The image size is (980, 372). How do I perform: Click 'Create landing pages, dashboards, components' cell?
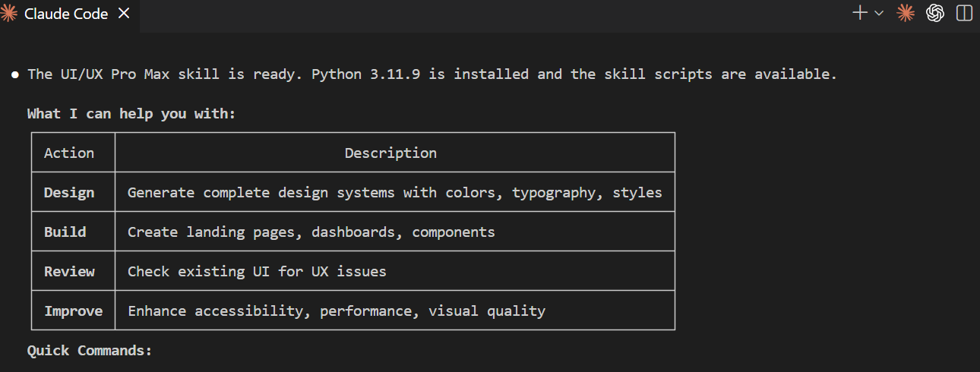click(395, 232)
